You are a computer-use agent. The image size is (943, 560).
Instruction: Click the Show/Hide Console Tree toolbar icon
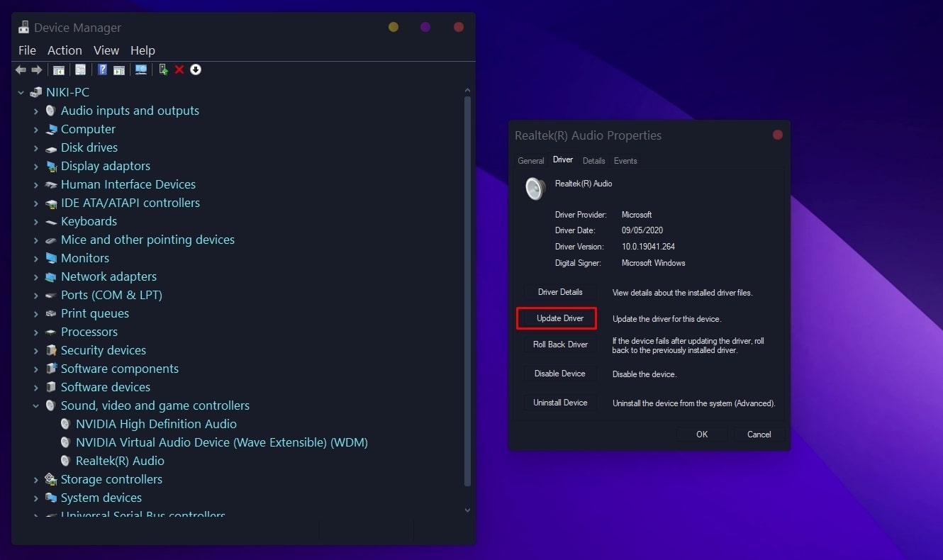[59, 69]
